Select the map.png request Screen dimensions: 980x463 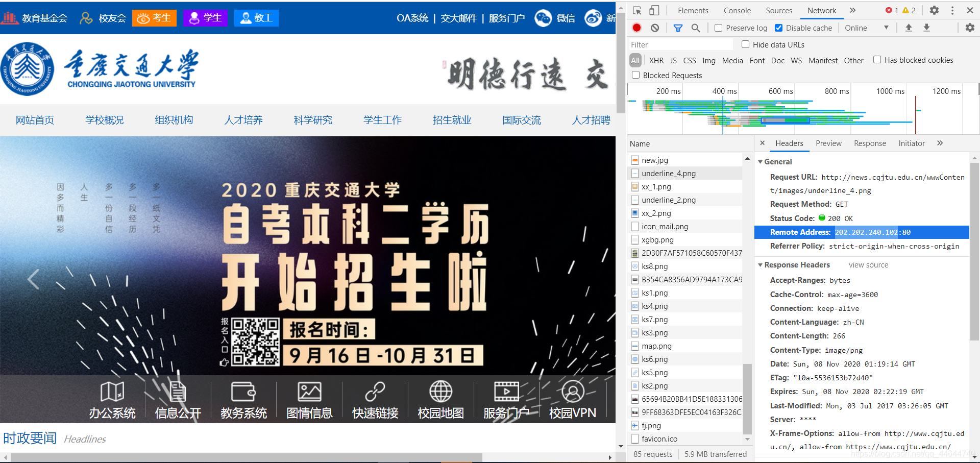pyautogui.click(x=685, y=346)
